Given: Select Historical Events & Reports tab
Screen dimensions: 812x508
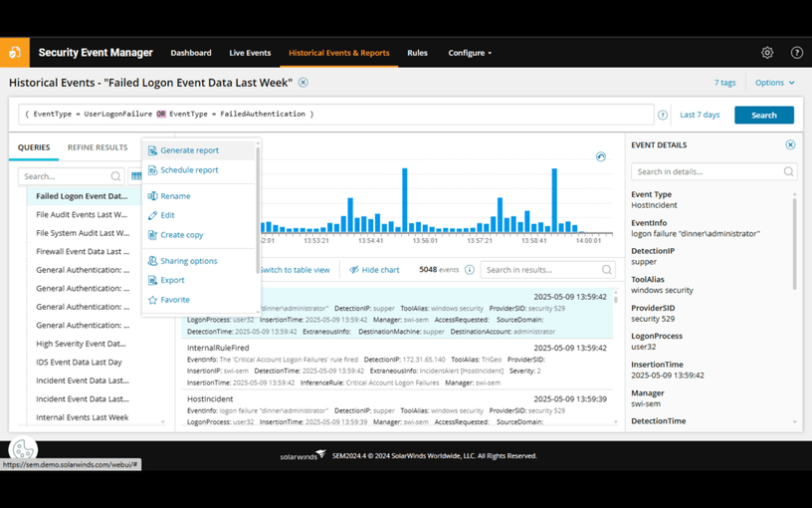Looking at the screenshot, I should point(339,53).
